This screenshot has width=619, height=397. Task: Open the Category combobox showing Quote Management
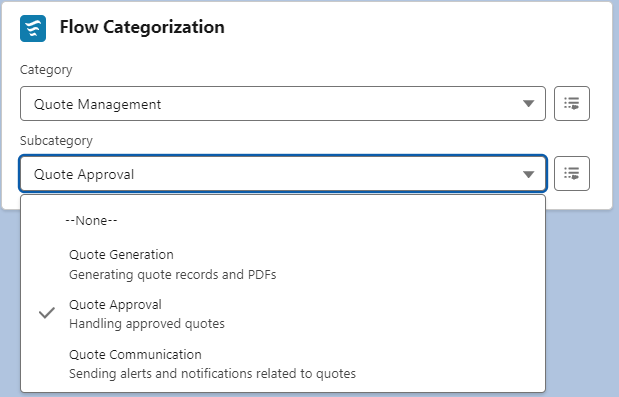tap(283, 104)
